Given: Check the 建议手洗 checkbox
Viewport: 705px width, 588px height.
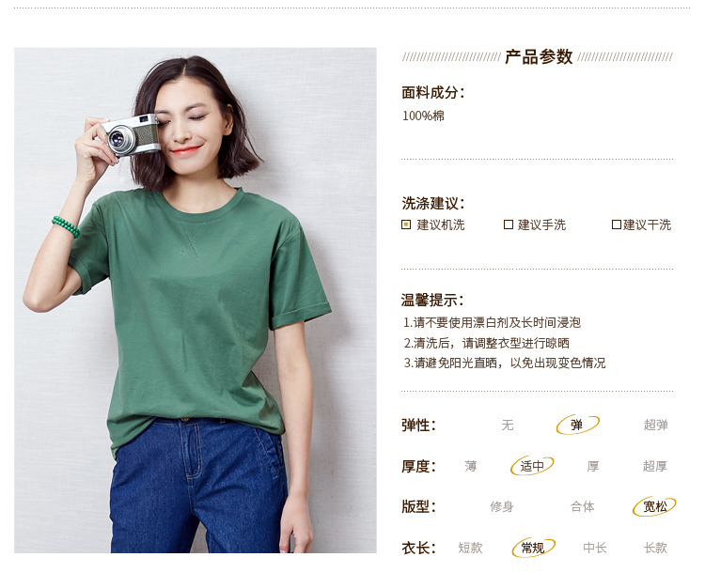Looking at the screenshot, I should click(508, 224).
